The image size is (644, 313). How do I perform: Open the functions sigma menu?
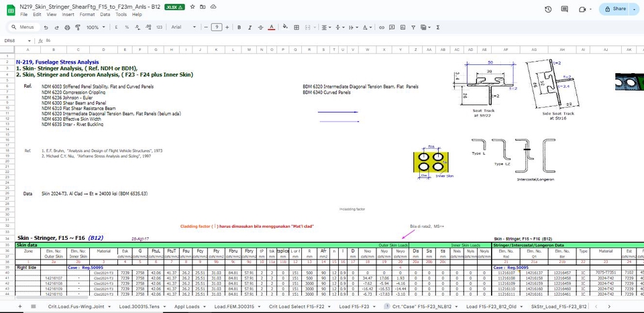[x=438, y=27]
